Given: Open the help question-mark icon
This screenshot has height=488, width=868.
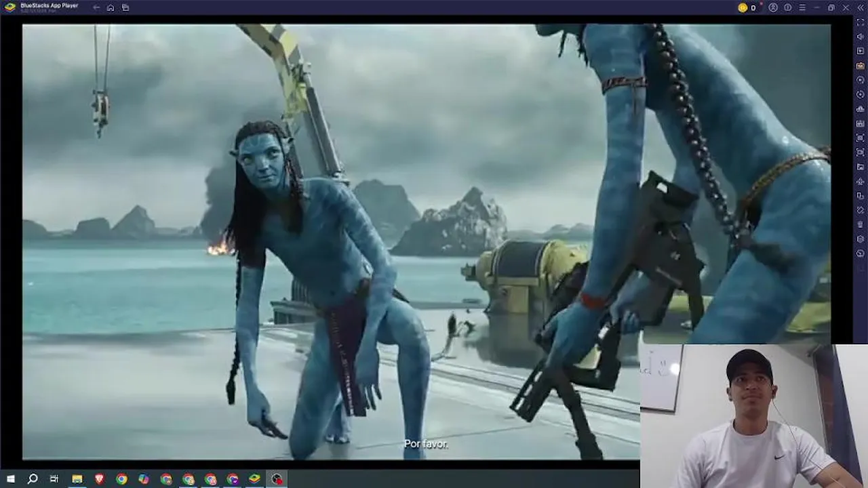Looking at the screenshot, I should coord(787,7).
